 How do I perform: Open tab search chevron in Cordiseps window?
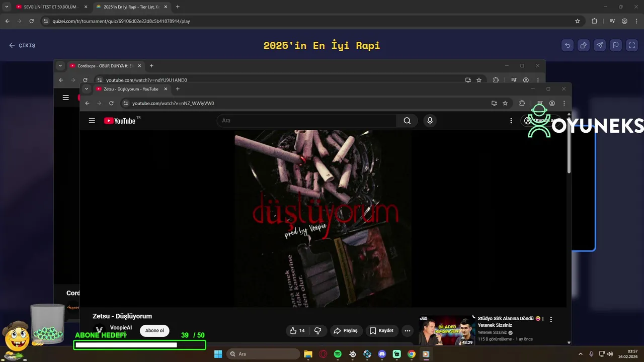coord(60,66)
